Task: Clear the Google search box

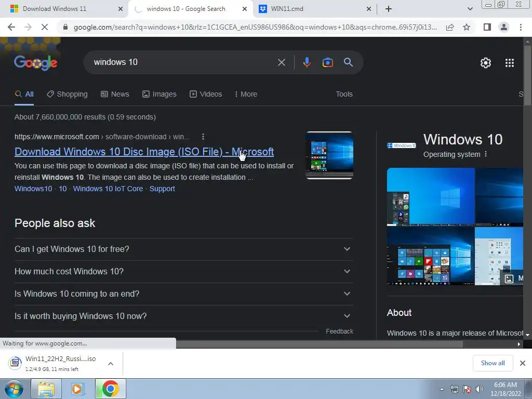Action: tap(281, 62)
